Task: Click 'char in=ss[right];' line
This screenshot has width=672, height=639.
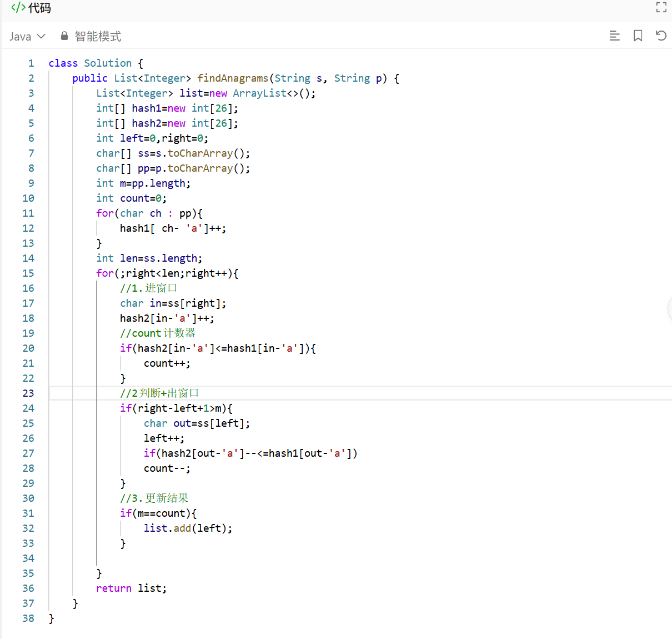Action: click(x=173, y=303)
